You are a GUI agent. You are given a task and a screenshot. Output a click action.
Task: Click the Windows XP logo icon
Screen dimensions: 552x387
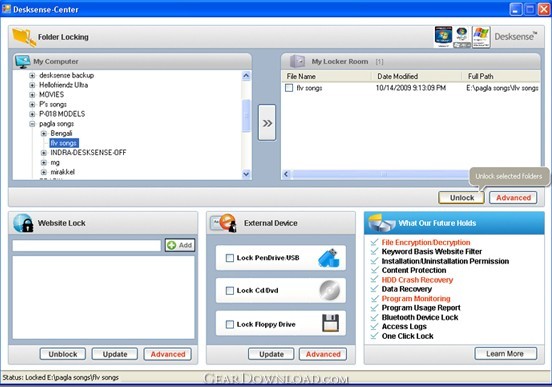click(x=481, y=37)
